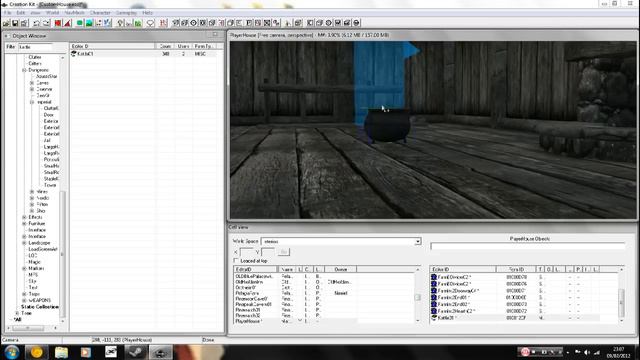The image size is (640, 360).
Task: Open the Character menu
Action: (x=100, y=13)
